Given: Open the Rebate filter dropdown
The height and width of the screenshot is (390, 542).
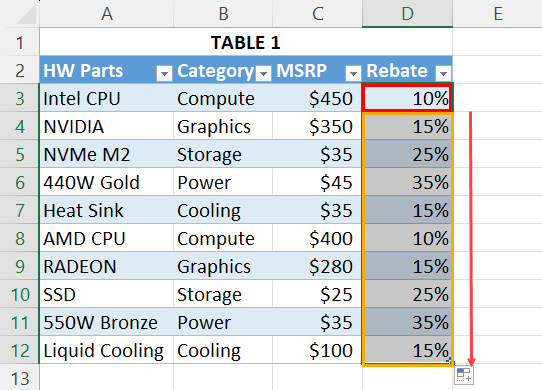Looking at the screenshot, I should tap(443, 73).
